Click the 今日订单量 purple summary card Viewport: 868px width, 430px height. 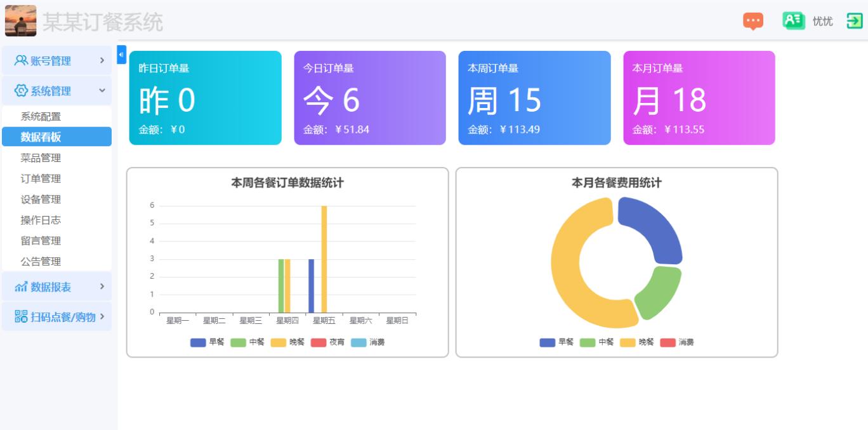pyautogui.click(x=369, y=98)
